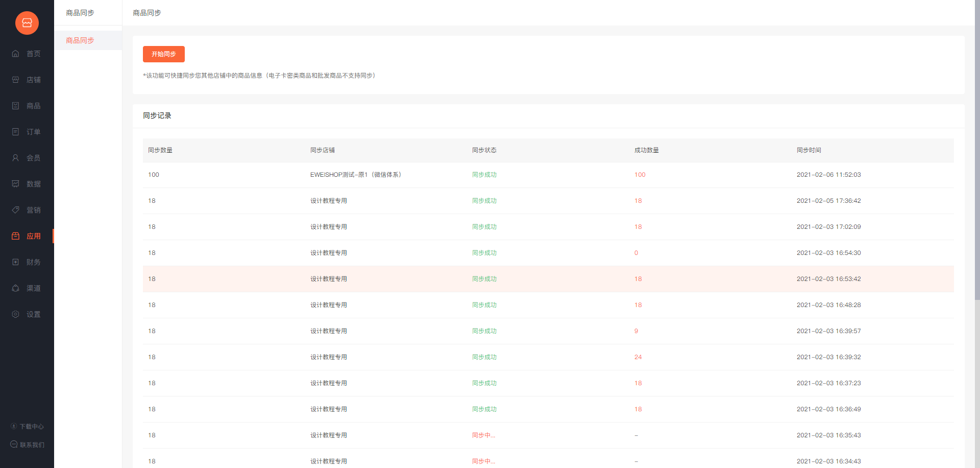Open the 会员 members icon
This screenshot has height=468, width=980.
coord(15,158)
